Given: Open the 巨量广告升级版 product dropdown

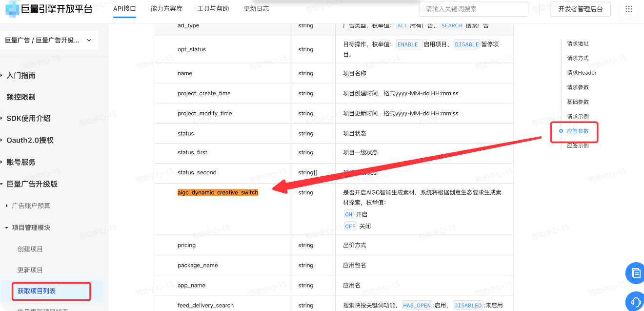Looking at the screenshot, I should 49,41.
